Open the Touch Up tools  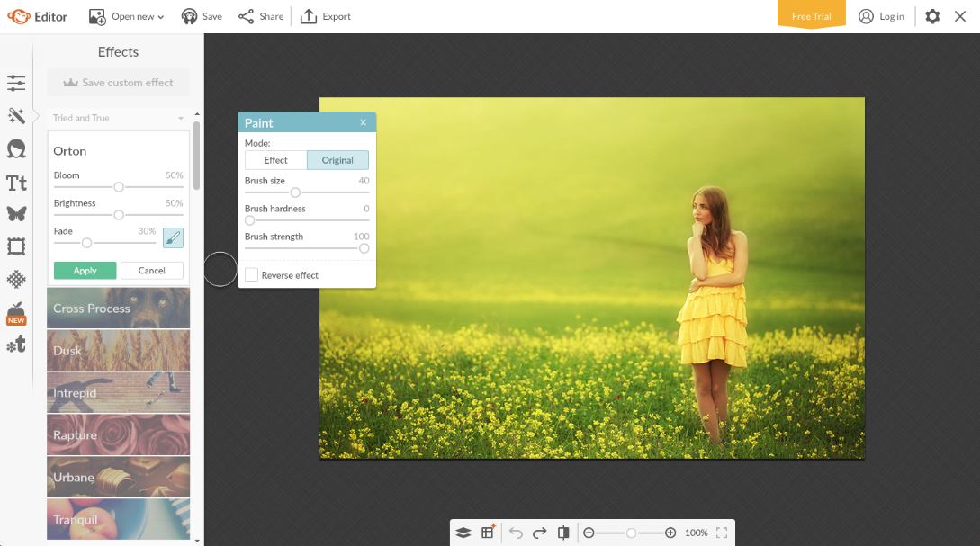[16, 148]
